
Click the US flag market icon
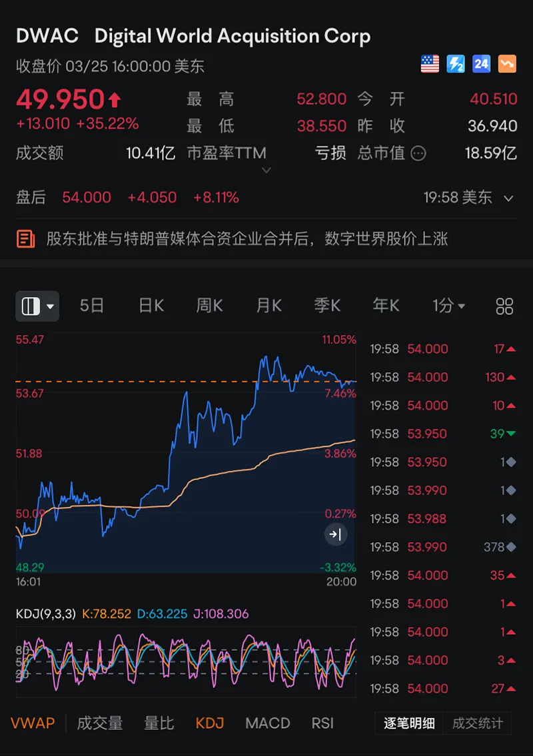[430, 64]
